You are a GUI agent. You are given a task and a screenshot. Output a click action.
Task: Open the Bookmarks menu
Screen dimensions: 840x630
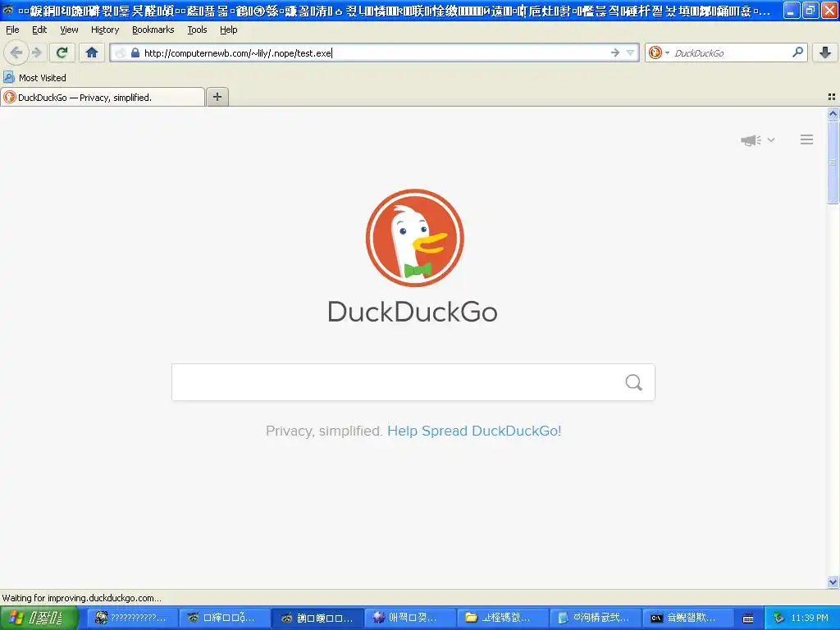[153, 30]
